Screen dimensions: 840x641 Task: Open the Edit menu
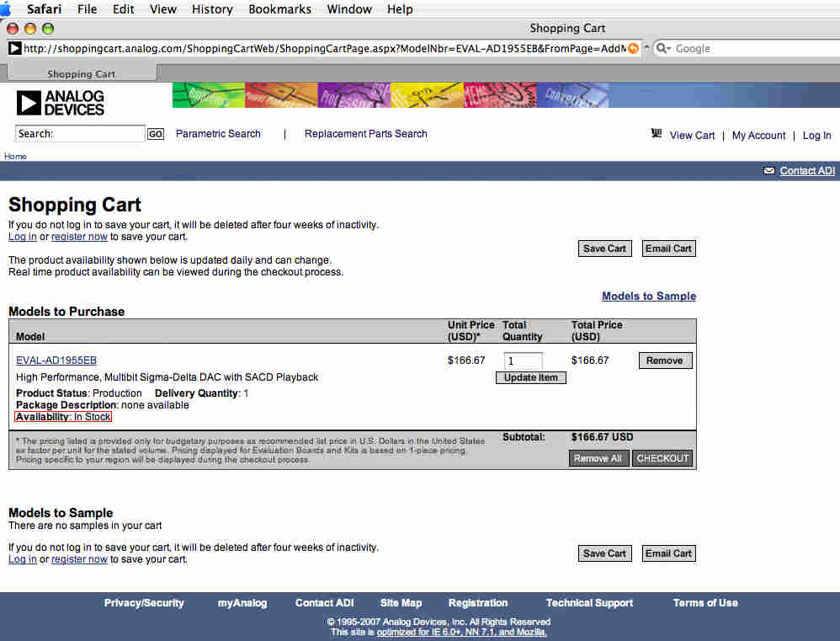(123, 9)
